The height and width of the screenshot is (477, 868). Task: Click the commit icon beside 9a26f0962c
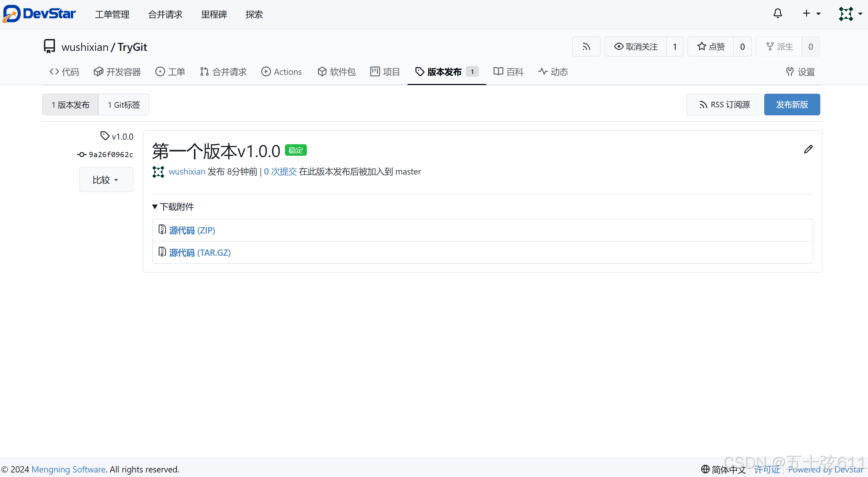coord(81,154)
